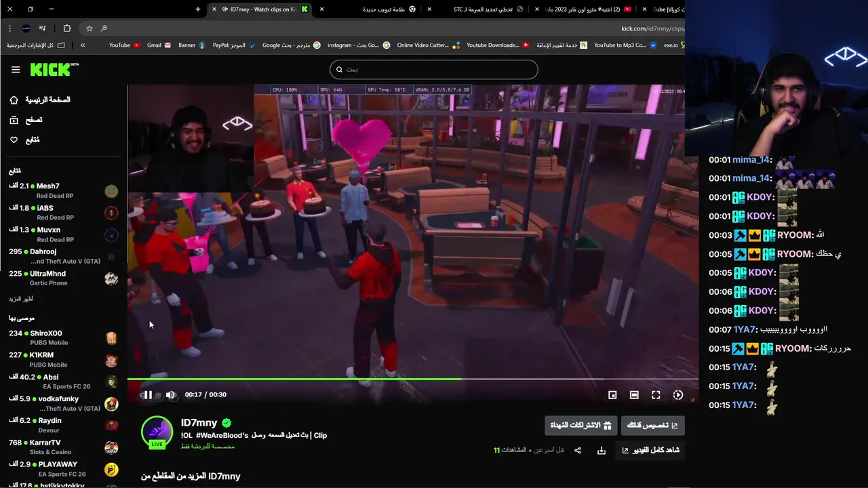Open the Kick sidebar hamburger menu
This screenshot has height=488, width=868.
click(x=16, y=69)
